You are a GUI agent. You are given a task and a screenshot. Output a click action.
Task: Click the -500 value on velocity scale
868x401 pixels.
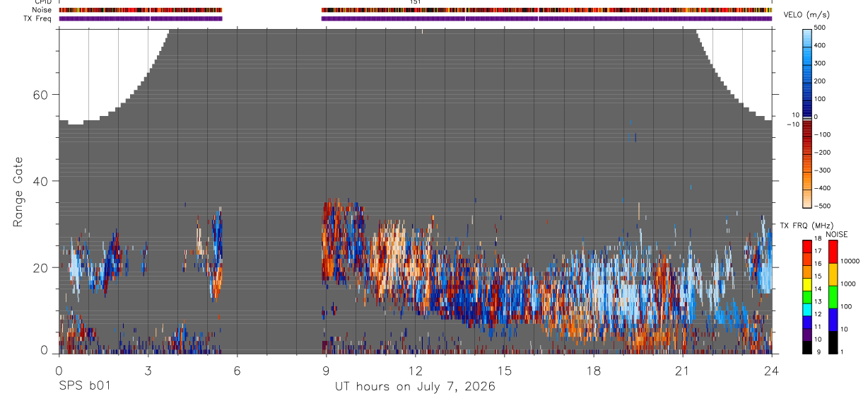click(823, 207)
